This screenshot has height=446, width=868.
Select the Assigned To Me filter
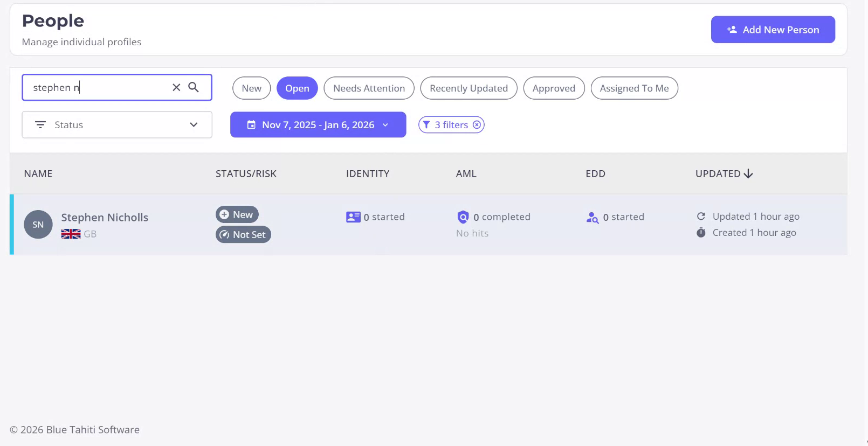(634, 88)
